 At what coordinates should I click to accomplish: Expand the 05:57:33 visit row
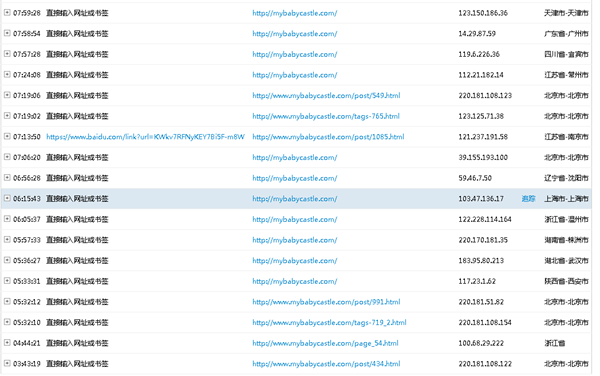[x=7, y=240]
